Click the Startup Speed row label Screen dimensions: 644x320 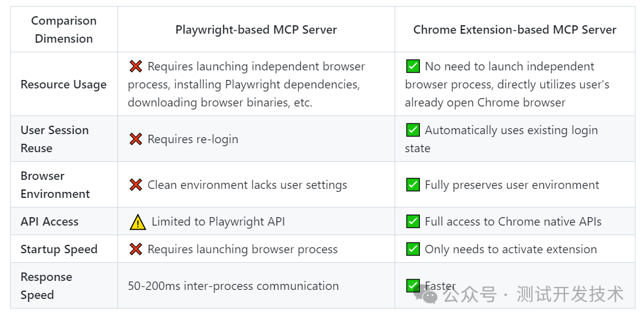(58, 250)
